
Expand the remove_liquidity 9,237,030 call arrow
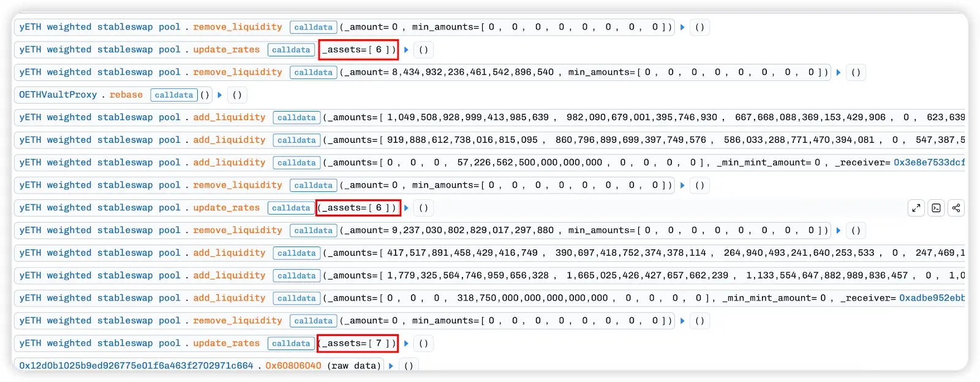(839, 231)
